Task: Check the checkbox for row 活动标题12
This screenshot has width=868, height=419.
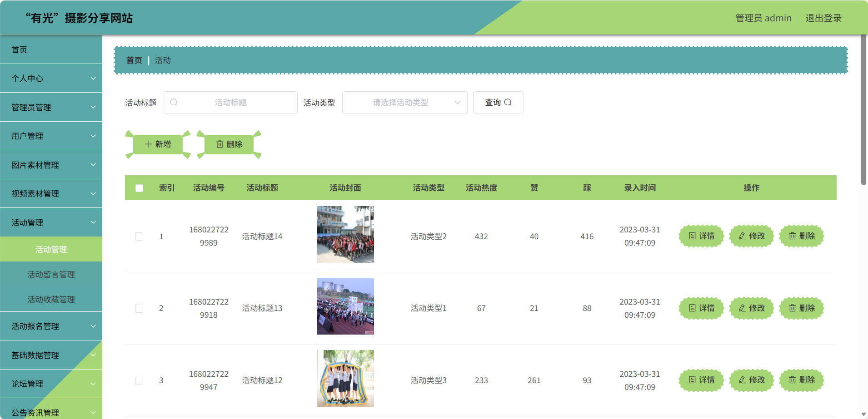Action: pyautogui.click(x=140, y=380)
